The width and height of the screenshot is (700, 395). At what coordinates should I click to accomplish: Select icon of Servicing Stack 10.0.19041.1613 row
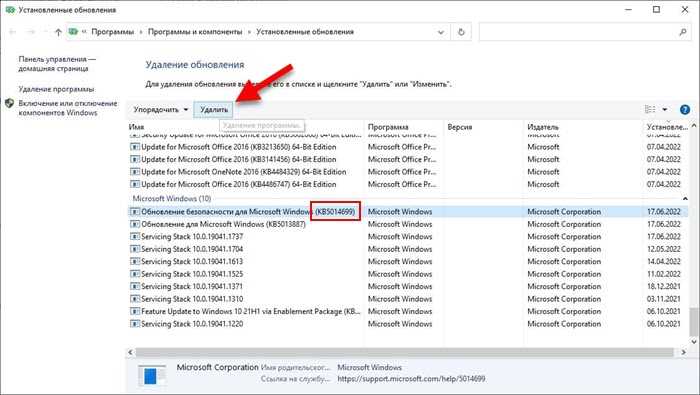coord(134,262)
